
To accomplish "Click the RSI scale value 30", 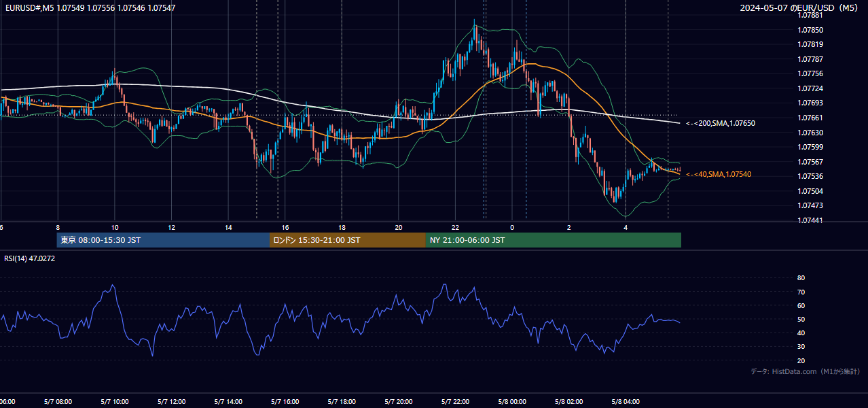I will [x=801, y=347].
